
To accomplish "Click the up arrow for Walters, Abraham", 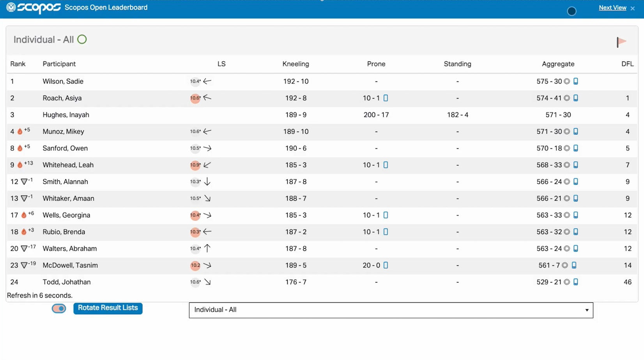I will pyautogui.click(x=207, y=248).
